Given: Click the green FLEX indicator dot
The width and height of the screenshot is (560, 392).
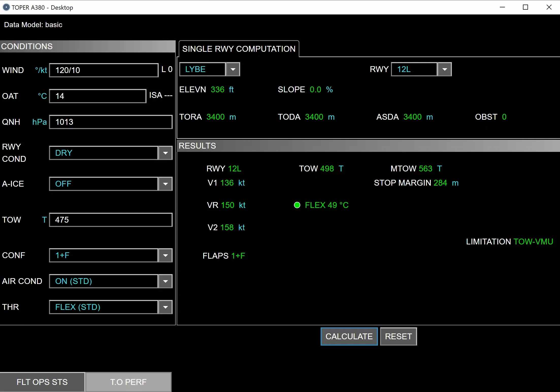Looking at the screenshot, I should 297,205.
